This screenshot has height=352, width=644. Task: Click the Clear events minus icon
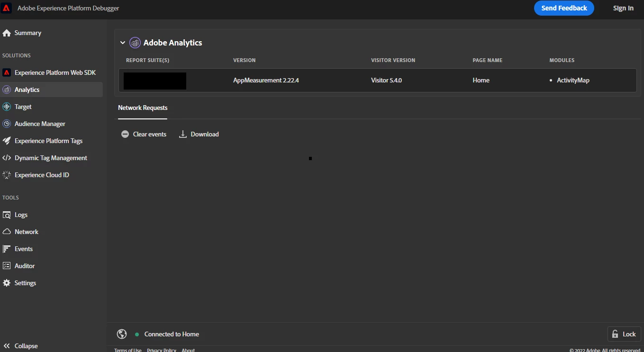pos(125,134)
